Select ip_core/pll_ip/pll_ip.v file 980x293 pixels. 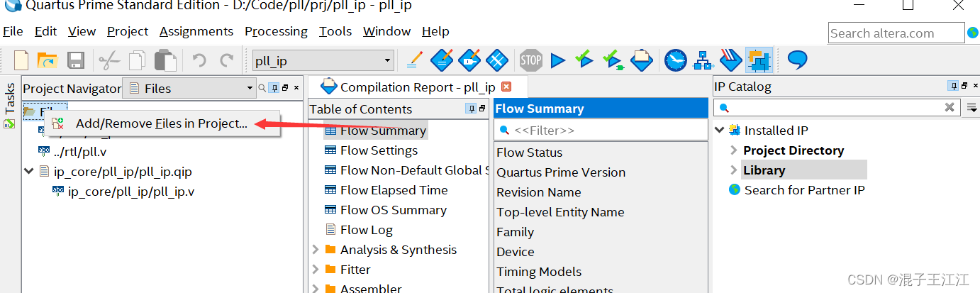pyautogui.click(x=131, y=192)
